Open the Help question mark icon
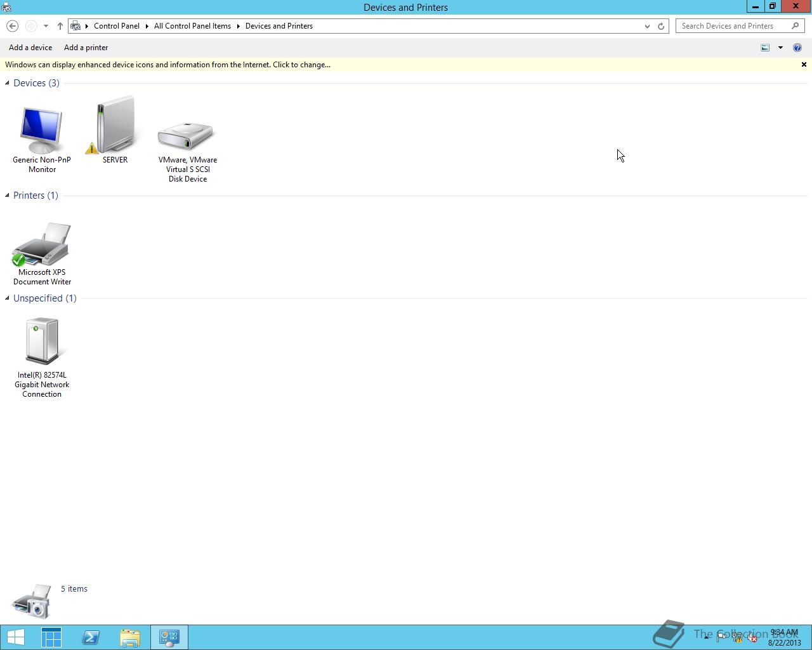Image resolution: width=812 pixels, height=650 pixels. [797, 48]
